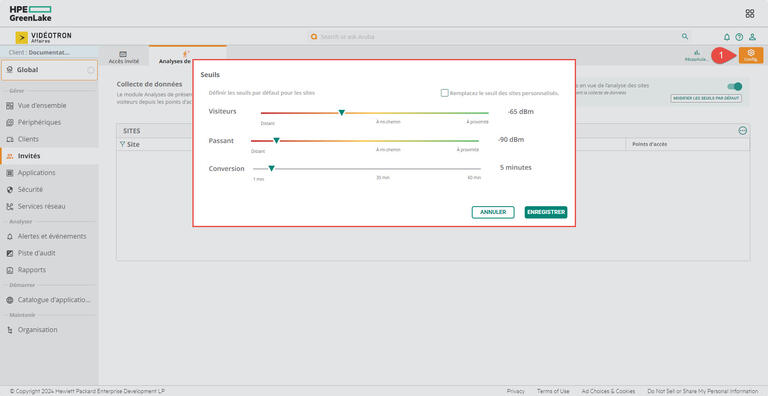
Task: Click the Conversion minutes slider handle
Action: pos(271,168)
